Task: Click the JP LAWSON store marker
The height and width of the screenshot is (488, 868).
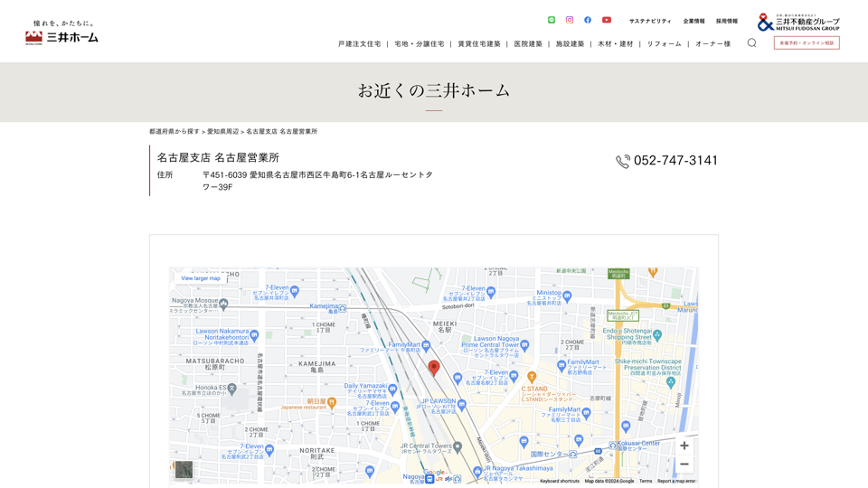Action: [462, 405]
